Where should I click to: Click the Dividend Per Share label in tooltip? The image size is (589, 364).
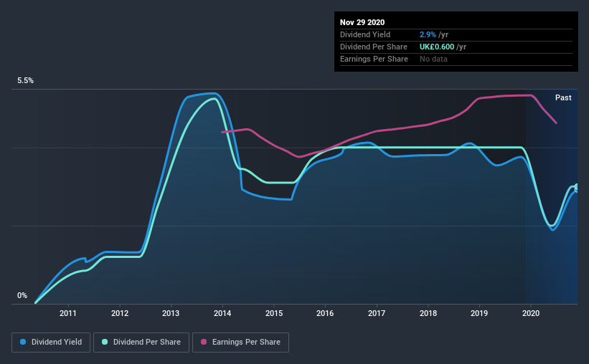pos(373,47)
